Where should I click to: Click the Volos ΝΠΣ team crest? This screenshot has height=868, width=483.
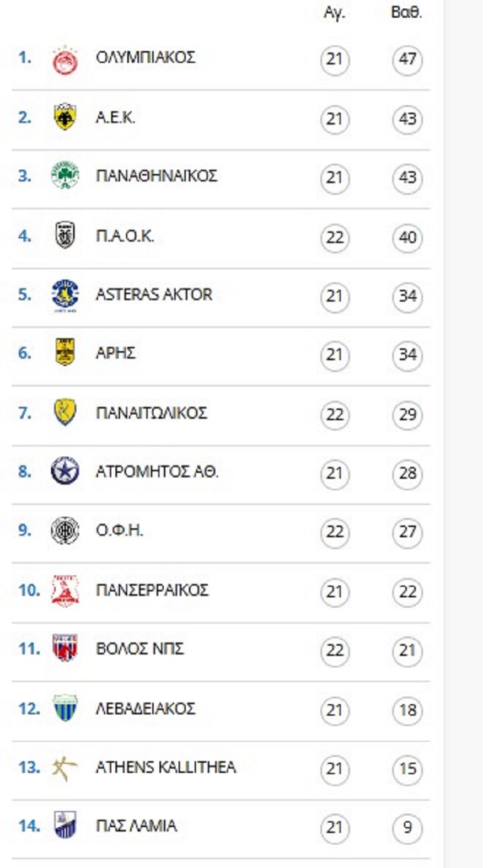pyautogui.click(x=65, y=649)
